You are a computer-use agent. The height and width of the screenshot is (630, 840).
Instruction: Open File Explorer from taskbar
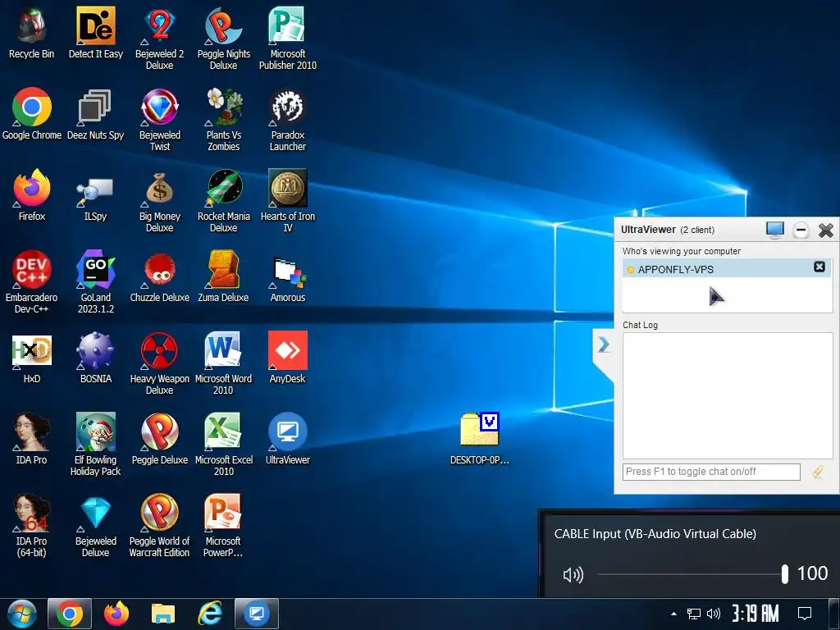point(163,614)
